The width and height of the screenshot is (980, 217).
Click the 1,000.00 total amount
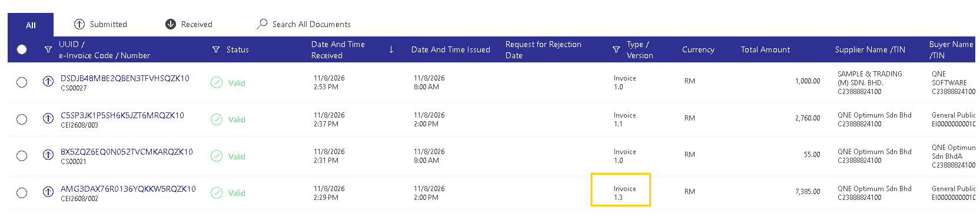(x=808, y=81)
